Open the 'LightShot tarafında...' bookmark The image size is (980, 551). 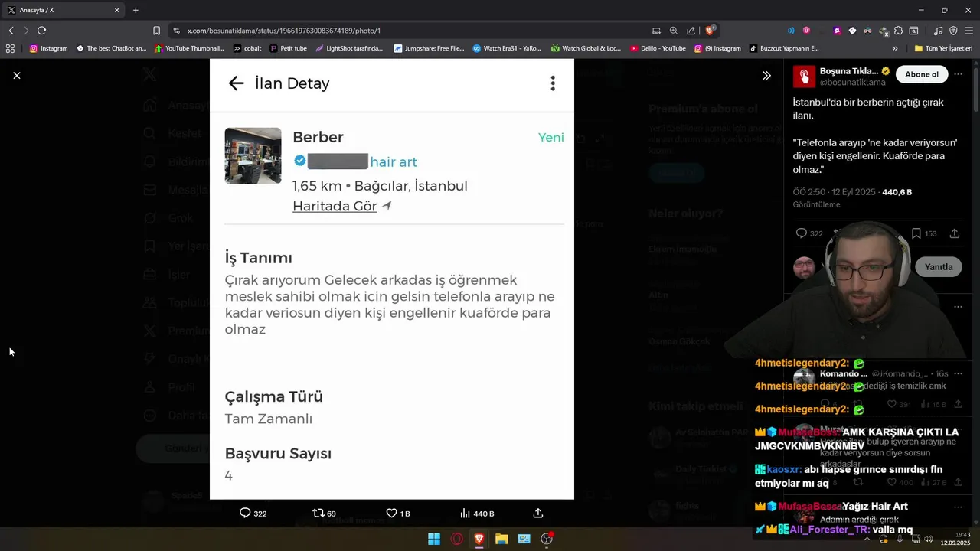[x=349, y=48]
